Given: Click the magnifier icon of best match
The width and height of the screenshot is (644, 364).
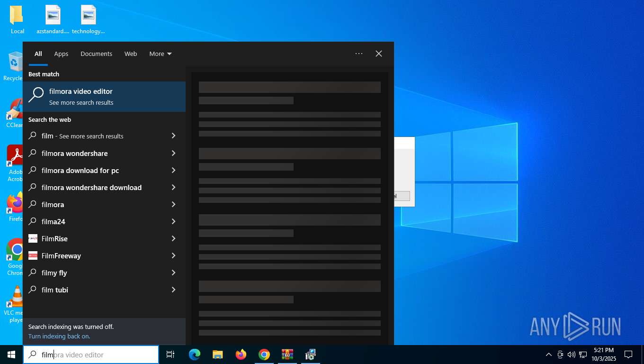Looking at the screenshot, I should [36, 95].
